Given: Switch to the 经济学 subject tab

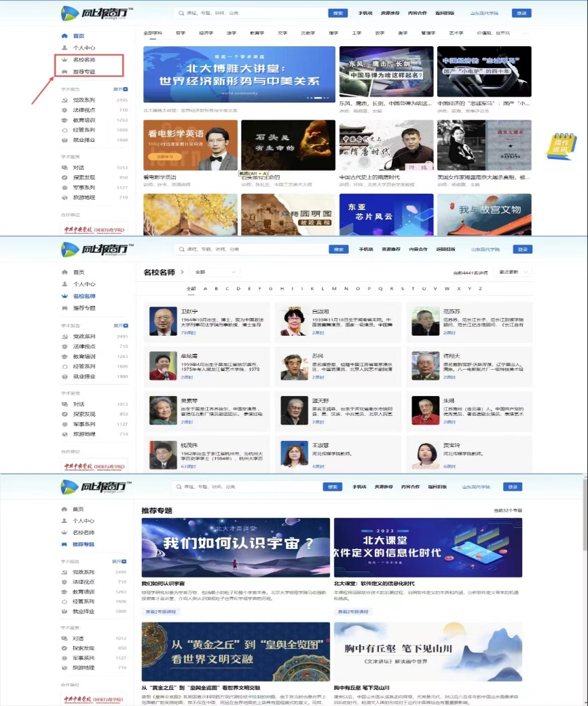Looking at the screenshot, I should pyautogui.click(x=206, y=33).
